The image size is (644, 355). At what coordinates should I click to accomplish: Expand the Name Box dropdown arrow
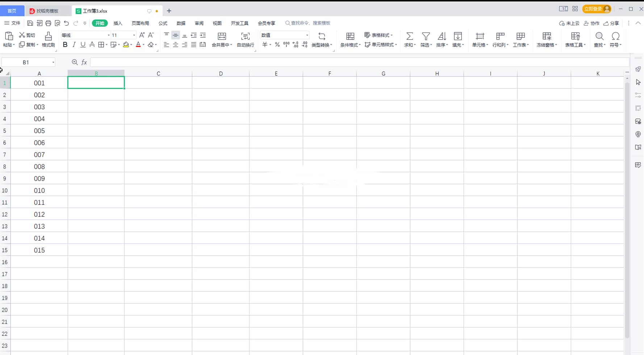[x=53, y=62]
